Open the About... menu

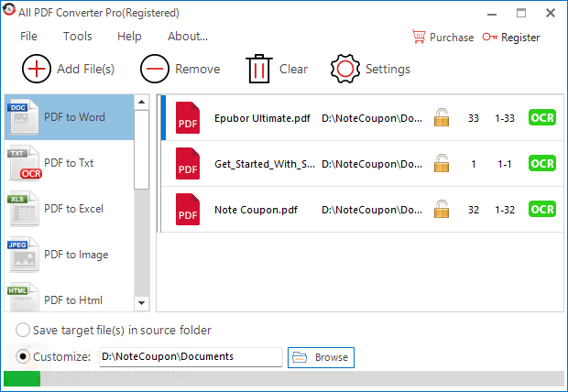188,37
